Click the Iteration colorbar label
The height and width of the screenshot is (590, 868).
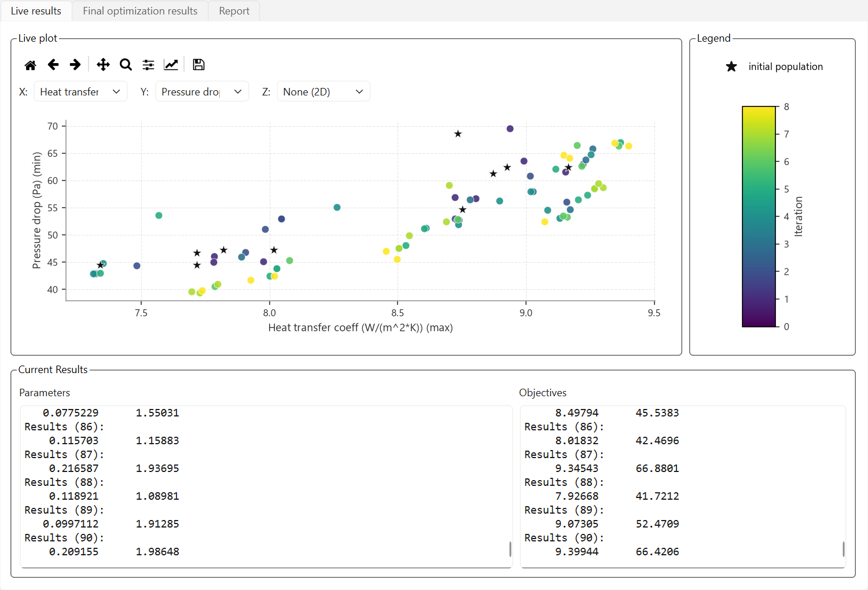pyautogui.click(x=799, y=216)
